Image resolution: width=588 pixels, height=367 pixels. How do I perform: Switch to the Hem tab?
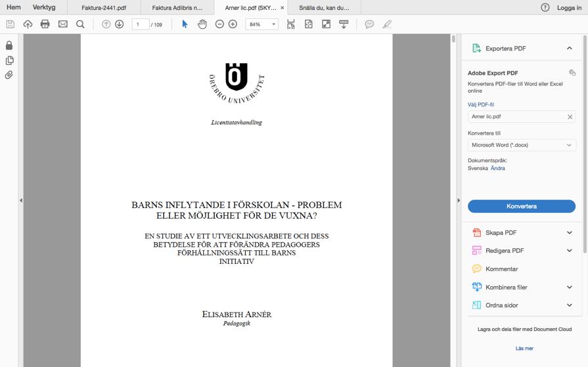14,7
